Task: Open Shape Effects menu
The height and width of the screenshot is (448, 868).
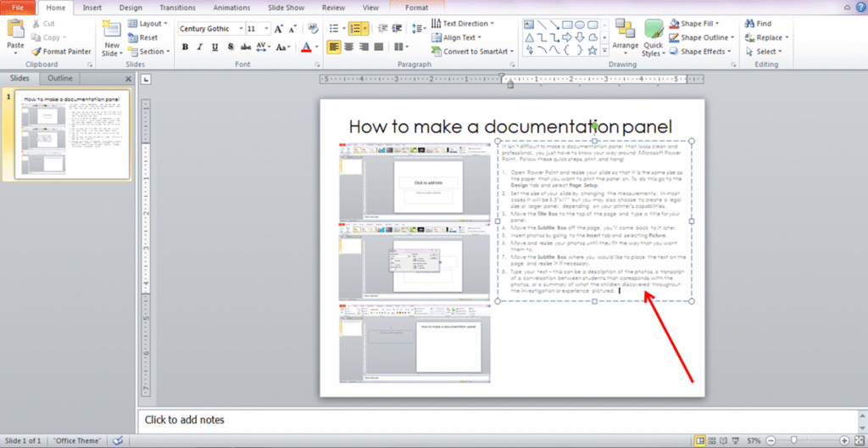Action: pyautogui.click(x=700, y=52)
